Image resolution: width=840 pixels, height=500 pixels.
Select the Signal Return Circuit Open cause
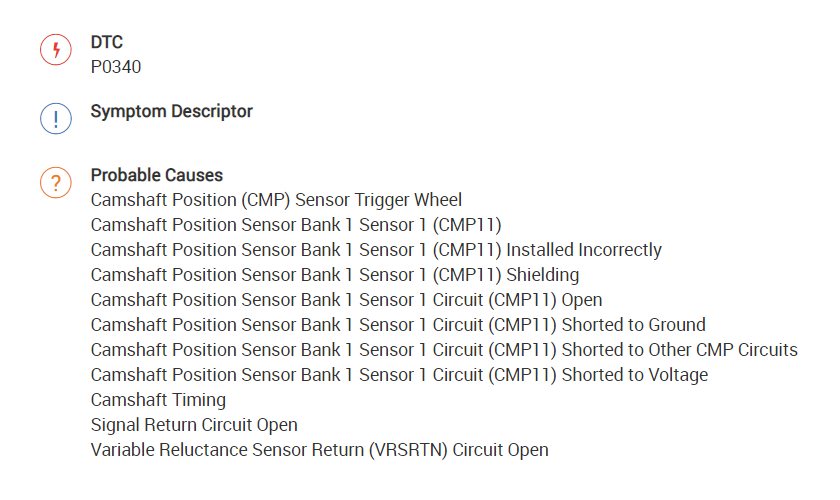[194, 425]
